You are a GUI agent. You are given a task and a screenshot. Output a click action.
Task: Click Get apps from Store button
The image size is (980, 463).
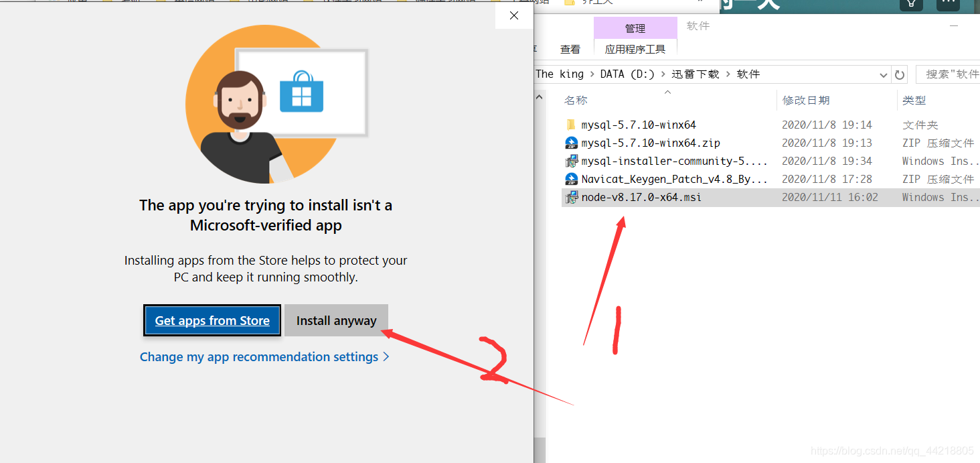point(212,320)
